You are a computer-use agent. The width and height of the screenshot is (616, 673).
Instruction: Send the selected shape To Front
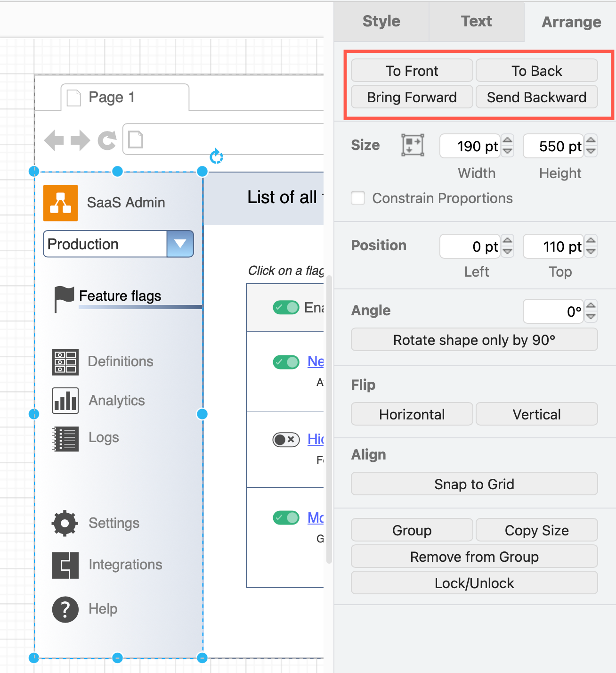(x=412, y=70)
